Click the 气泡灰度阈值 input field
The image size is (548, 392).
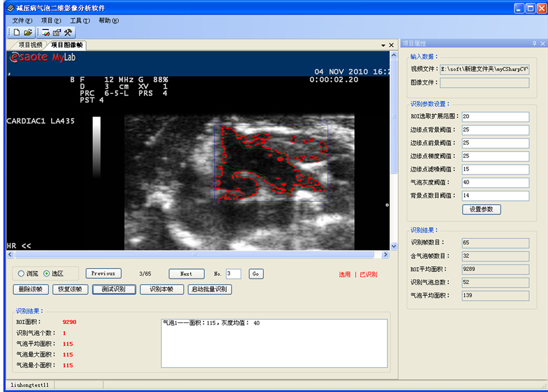click(495, 183)
